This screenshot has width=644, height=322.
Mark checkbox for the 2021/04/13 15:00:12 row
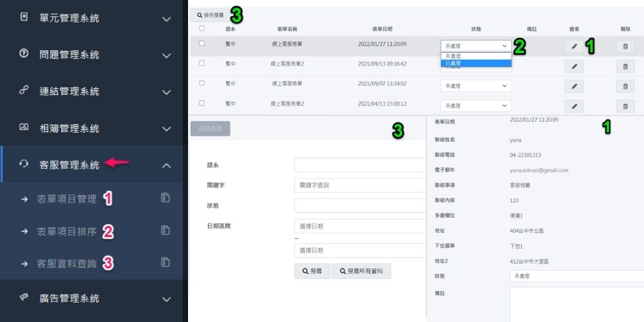pyautogui.click(x=202, y=102)
